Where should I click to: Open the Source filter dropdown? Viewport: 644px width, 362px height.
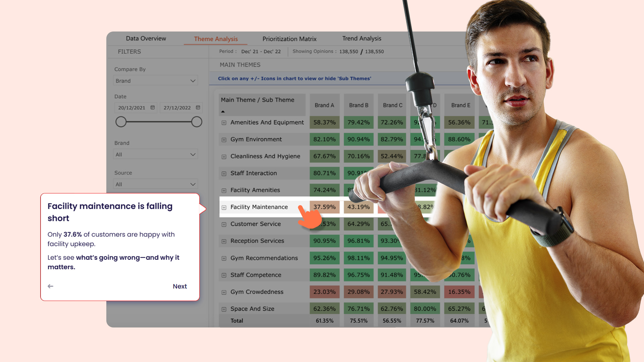pos(156,184)
